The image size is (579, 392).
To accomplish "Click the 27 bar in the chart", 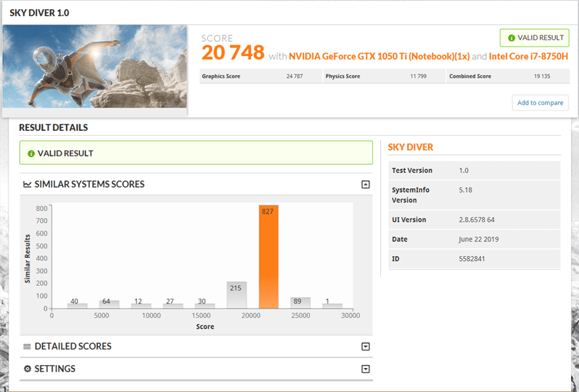I will pyautogui.click(x=173, y=306).
